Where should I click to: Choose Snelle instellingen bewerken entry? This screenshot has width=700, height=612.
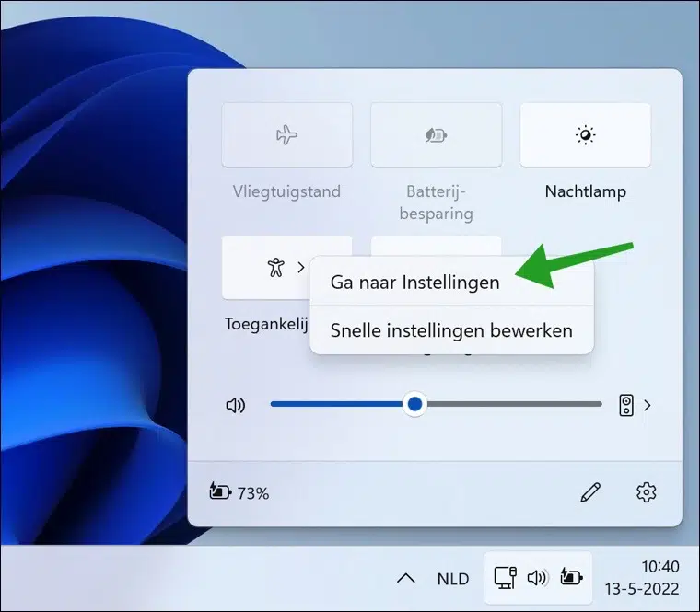click(x=451, y=330)
